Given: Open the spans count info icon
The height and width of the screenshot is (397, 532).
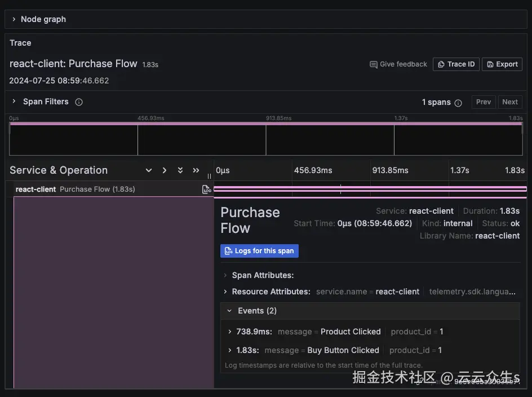Looking at the screenshot, I should pyautogui.click(x=458, y=103).
